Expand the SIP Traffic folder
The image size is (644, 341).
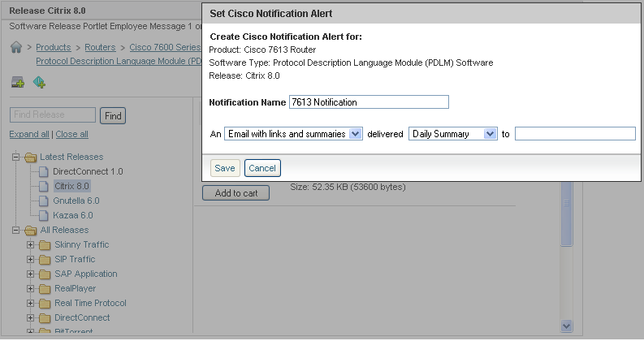(30, 259)
